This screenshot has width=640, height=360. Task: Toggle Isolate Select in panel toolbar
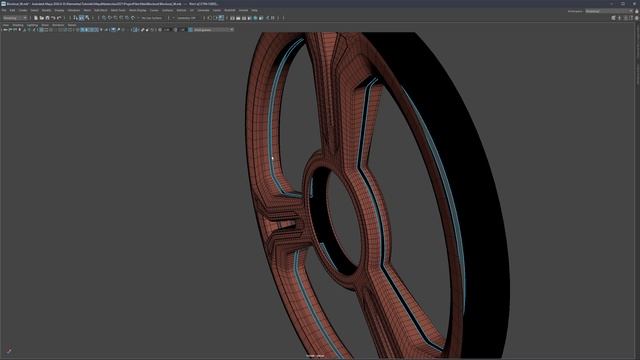point(135,29)
